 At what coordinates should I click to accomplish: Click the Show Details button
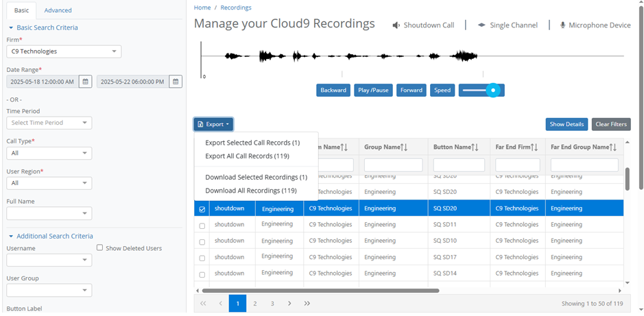(567, 124)
